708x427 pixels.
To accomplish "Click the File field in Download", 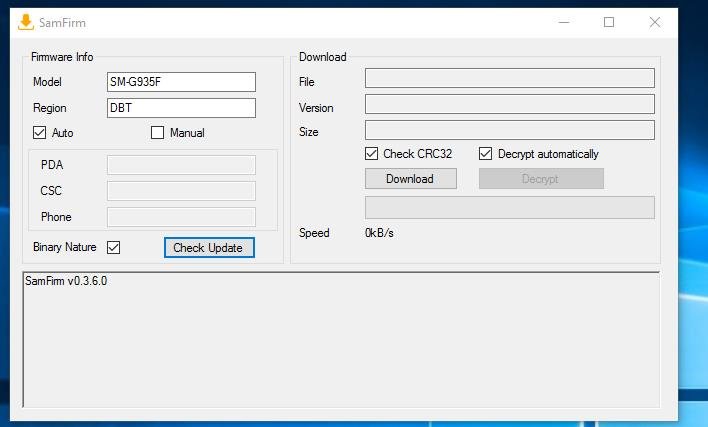I will click(x=509, y=78).
